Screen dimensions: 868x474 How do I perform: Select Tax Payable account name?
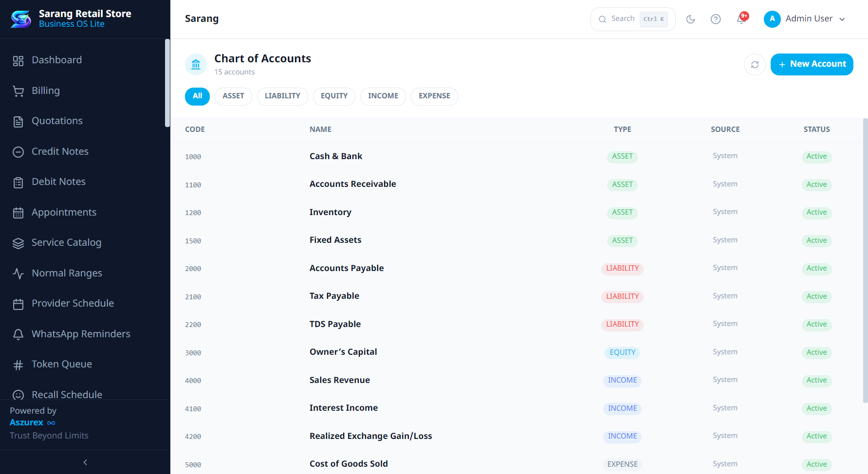coord(334,296)
